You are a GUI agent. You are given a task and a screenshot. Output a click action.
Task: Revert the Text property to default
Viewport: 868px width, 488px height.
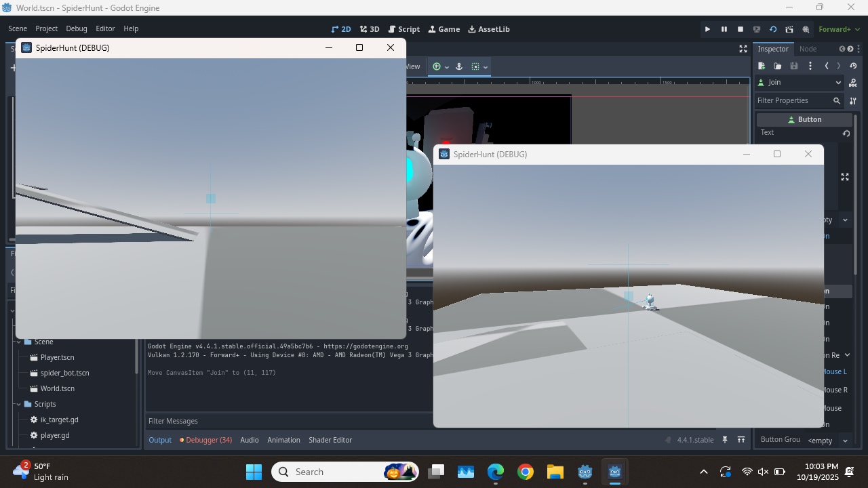[x=846, y=133]
